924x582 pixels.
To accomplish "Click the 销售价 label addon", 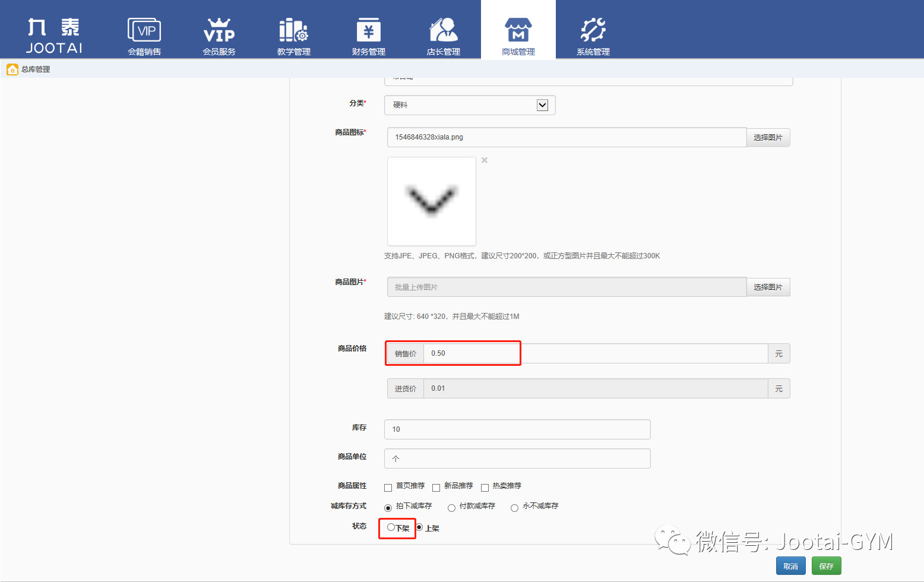I will [x=406, y=353].
